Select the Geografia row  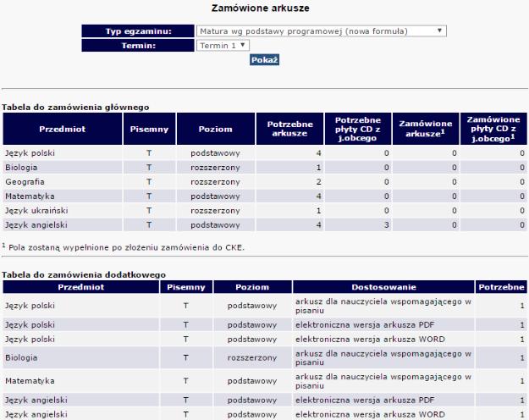pyautogui.click(x=265, y=182)
